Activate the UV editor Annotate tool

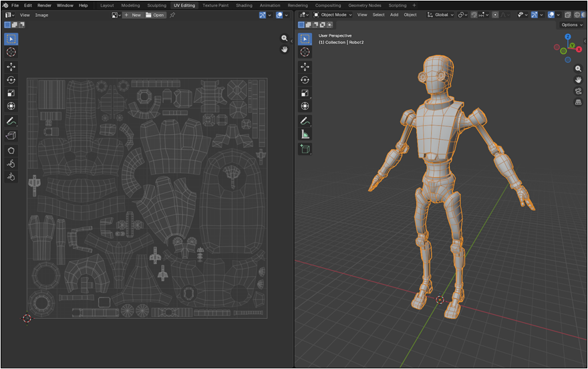pos(11,121)
